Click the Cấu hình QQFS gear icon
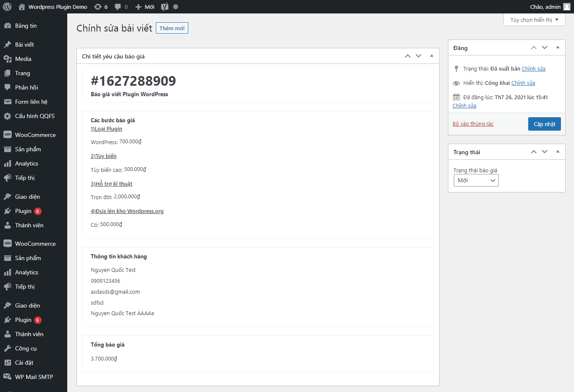574x392 pixels. tap(8, 116)
